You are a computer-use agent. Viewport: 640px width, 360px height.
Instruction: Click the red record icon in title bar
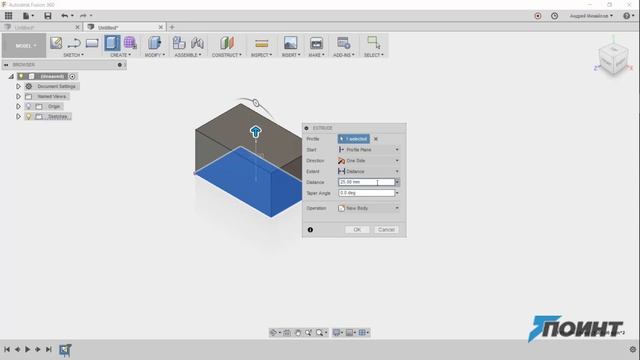[x=538, y=16]
